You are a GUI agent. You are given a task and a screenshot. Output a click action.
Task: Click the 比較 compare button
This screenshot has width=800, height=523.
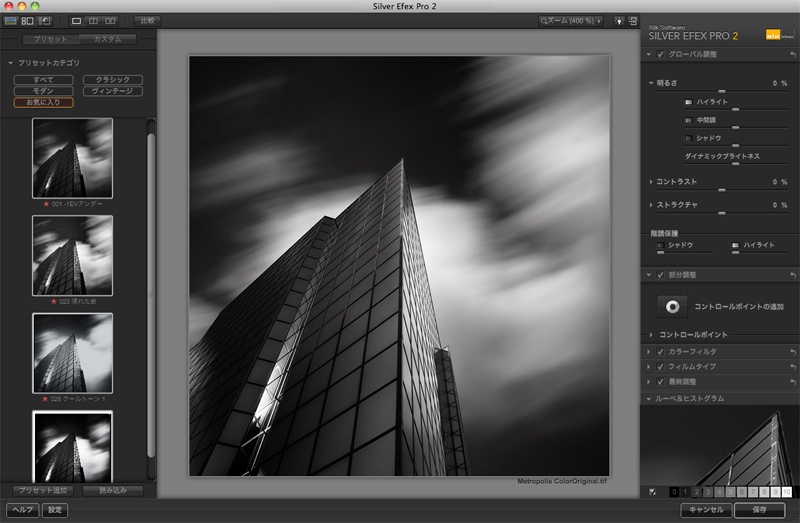[x=147, y=21]
